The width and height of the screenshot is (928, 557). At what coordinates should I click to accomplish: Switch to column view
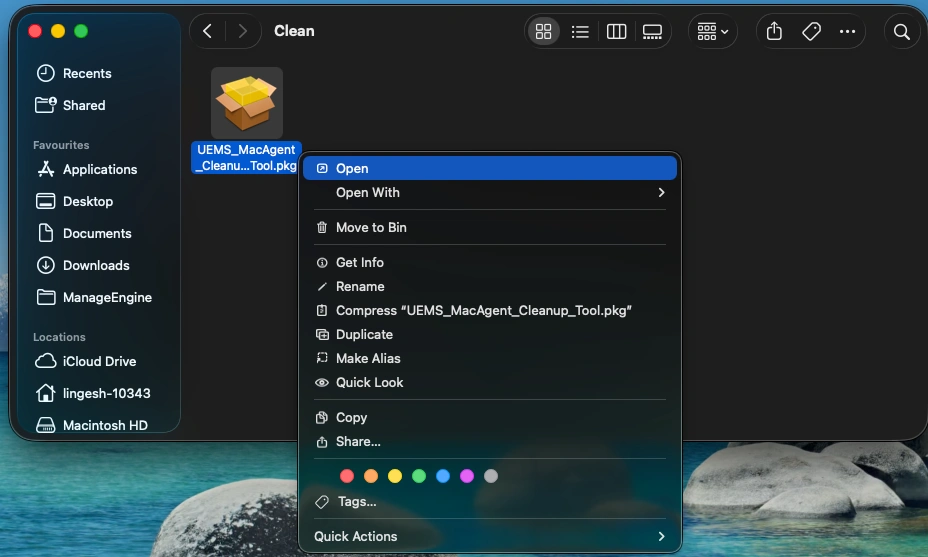pos(616,31)
